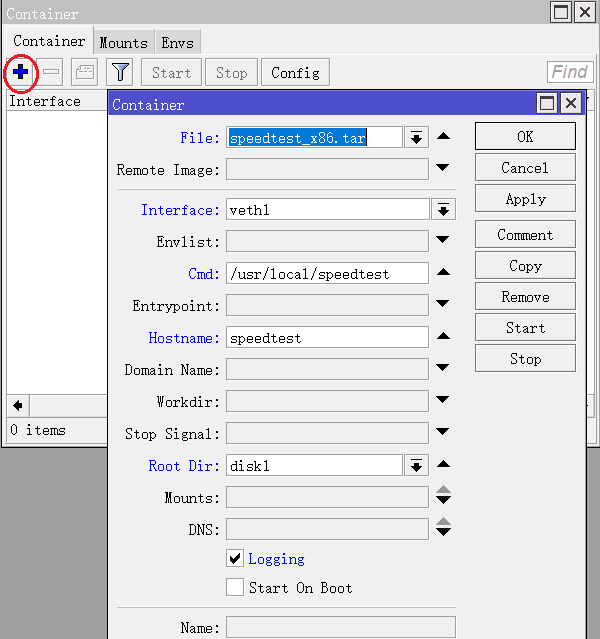Viewport: 600px width, 639px height.
Task: Collapse the File field with up arrow
Action: (443, 137)
